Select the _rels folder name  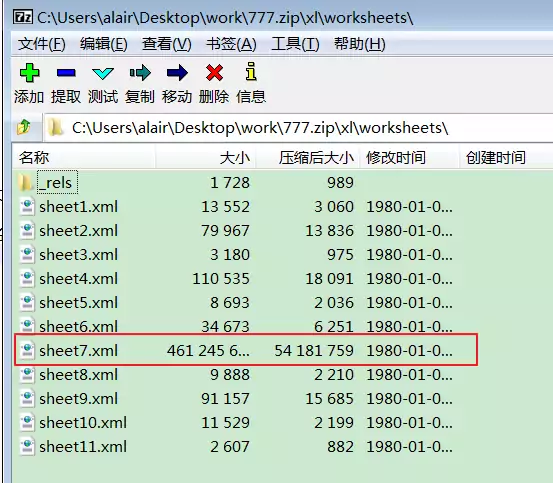pos(57,182)
